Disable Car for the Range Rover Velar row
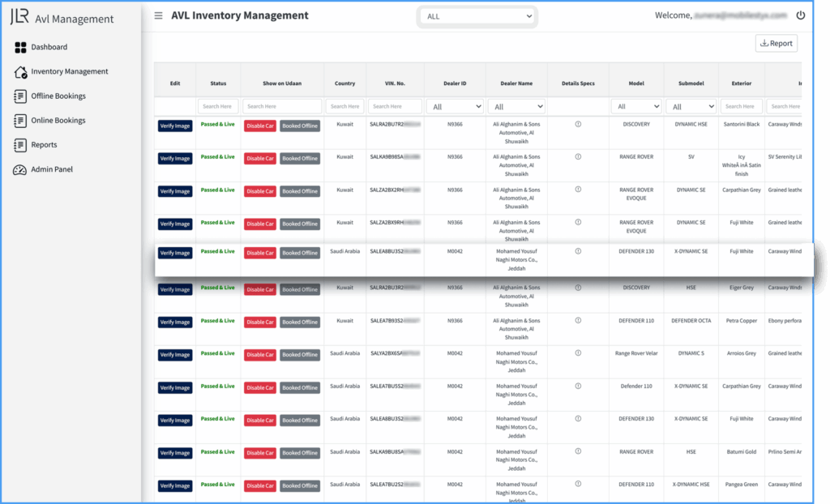This screenshot has width=830, height=504. tap(260, 354)
